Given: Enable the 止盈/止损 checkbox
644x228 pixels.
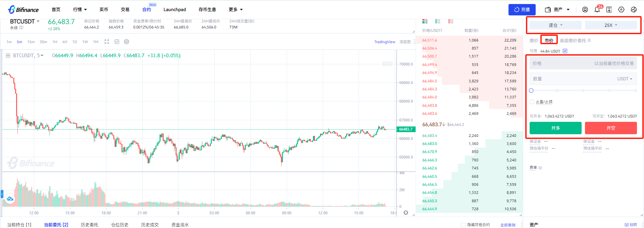Looking at the screenshot, I should (532, 102).
